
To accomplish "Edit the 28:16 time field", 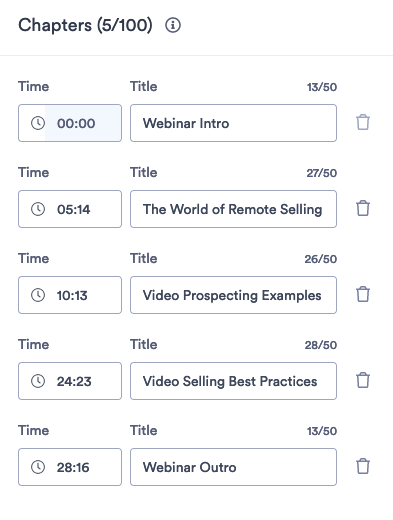I will tap(70, 467).
